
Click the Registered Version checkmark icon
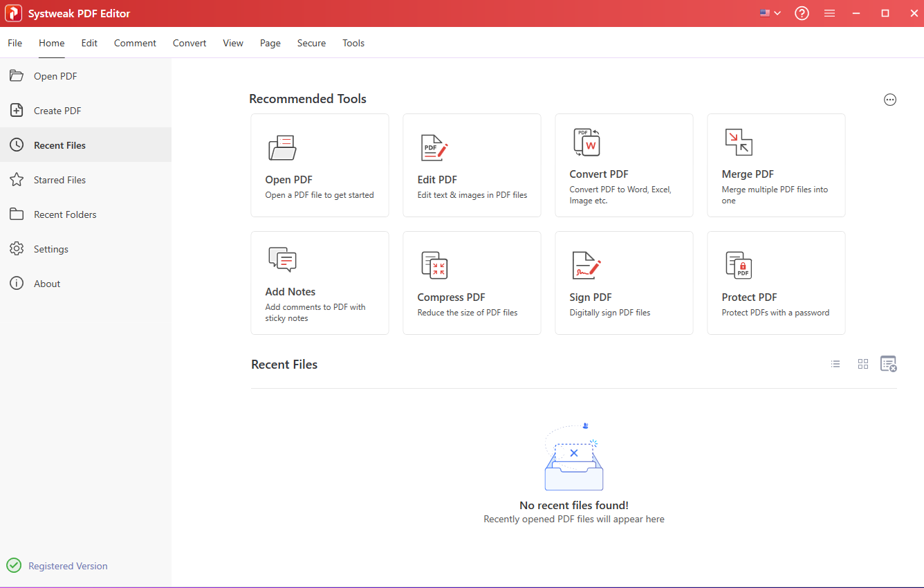click(x=14, y=565)
